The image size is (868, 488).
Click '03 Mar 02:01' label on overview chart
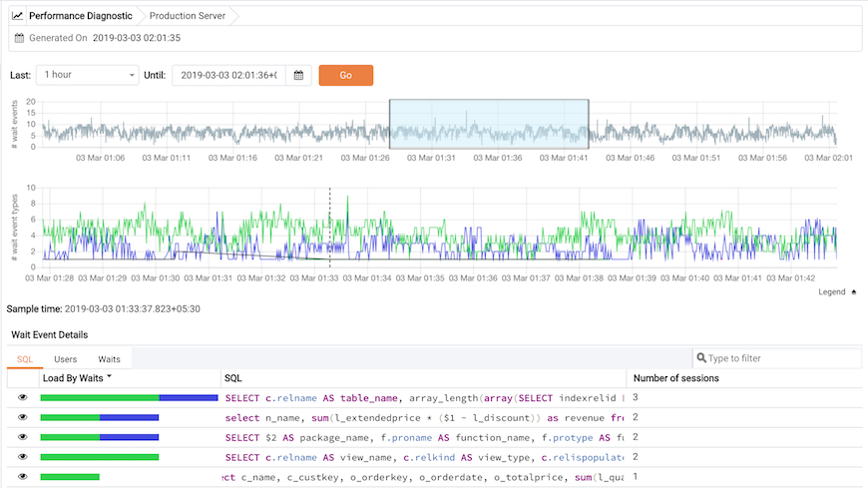pos(829,158)
